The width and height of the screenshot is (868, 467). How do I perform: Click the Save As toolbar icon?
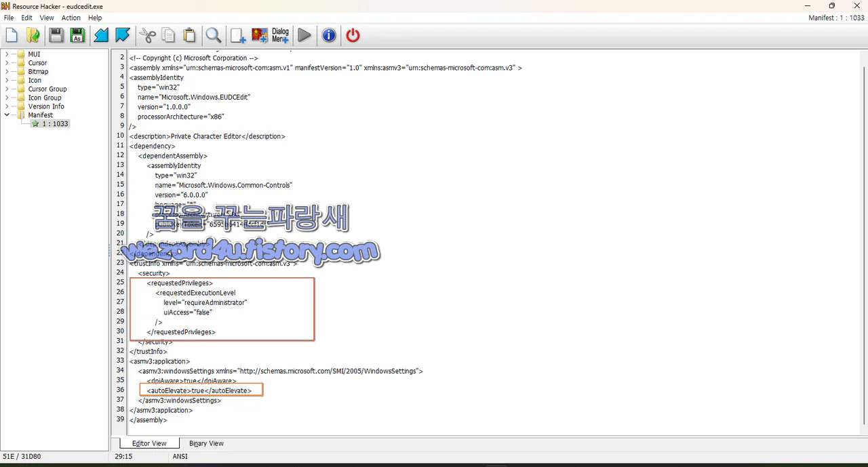77,35
